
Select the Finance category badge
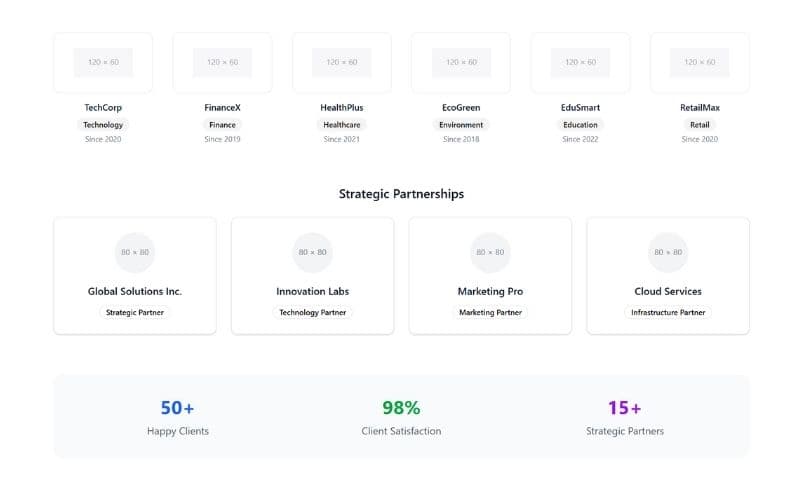tap(222, 125)
